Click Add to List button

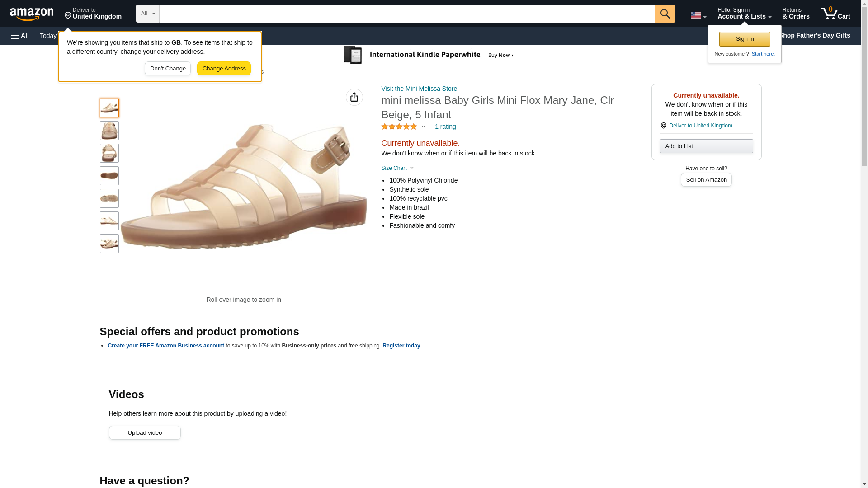tap(706, 146)
